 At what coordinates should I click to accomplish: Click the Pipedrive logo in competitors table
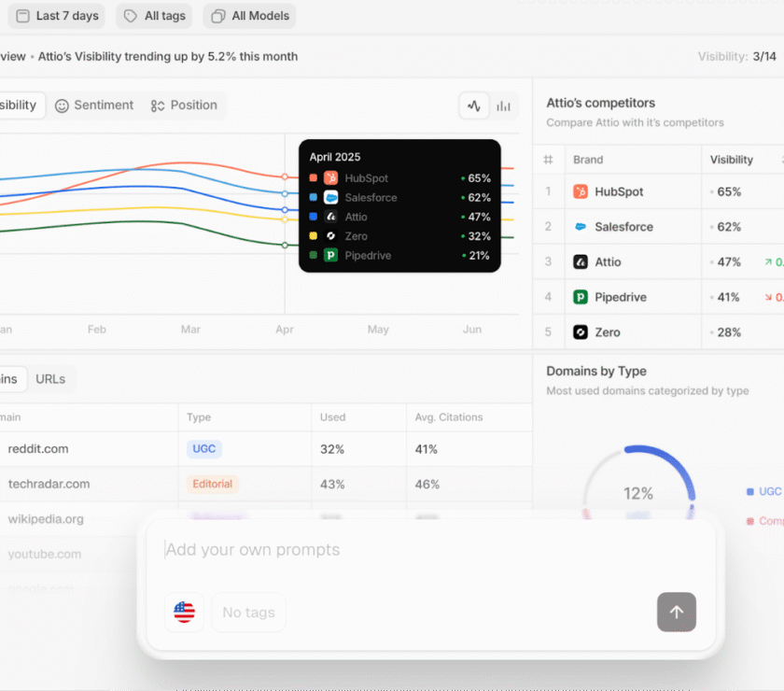(581, 297)
